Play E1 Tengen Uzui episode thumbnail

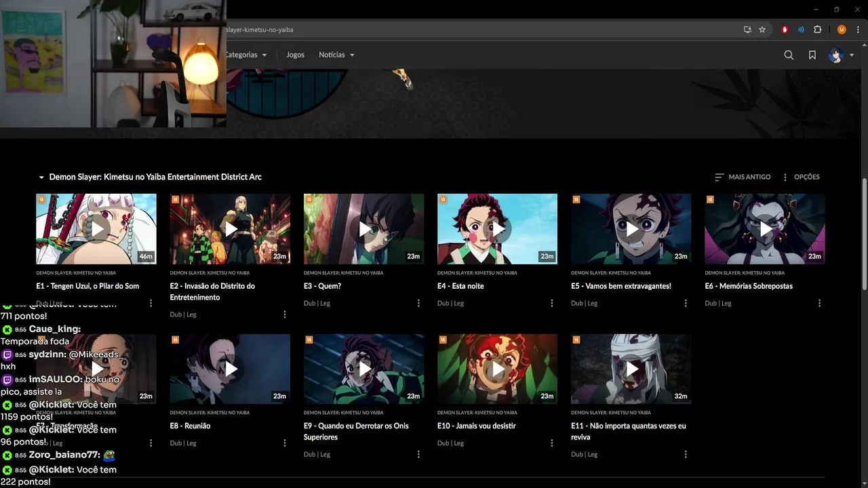[96, 229]
